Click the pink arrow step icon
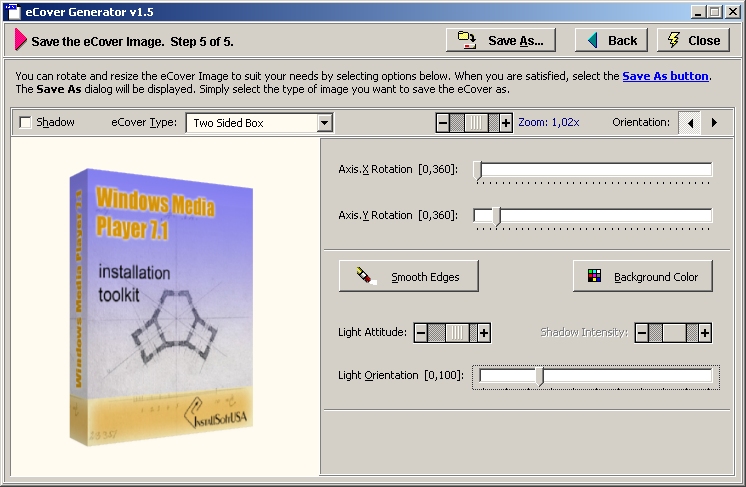This screenshot has height=487, width=746. pyautogui.click(x=20, y=40)
